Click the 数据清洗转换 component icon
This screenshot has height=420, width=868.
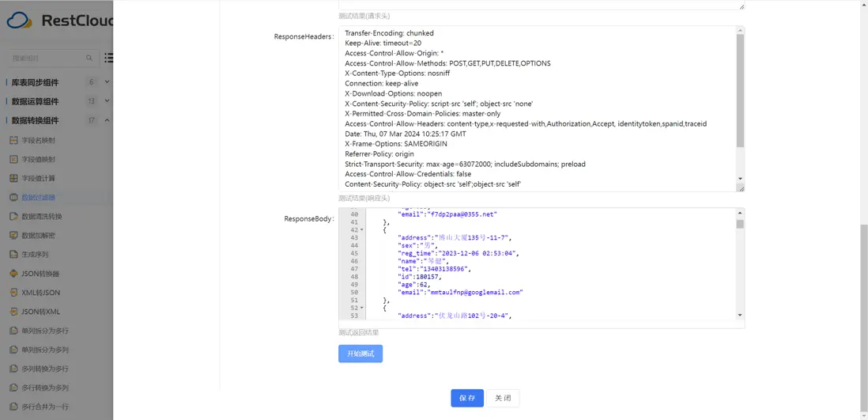tap(13, 217)
